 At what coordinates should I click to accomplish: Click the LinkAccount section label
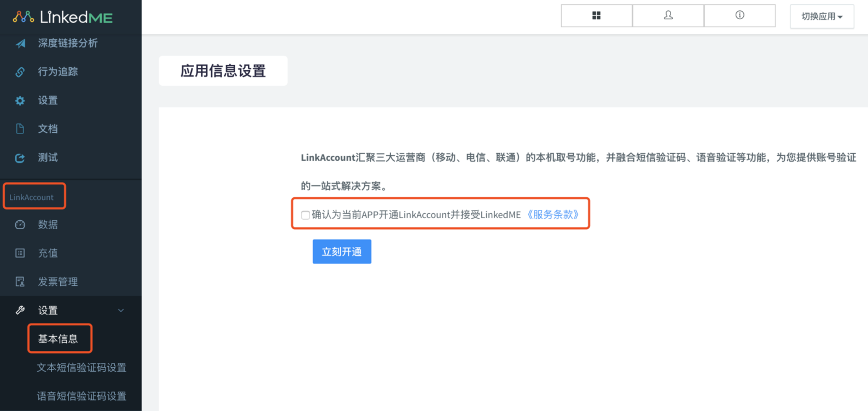click(x=32, y=197)
